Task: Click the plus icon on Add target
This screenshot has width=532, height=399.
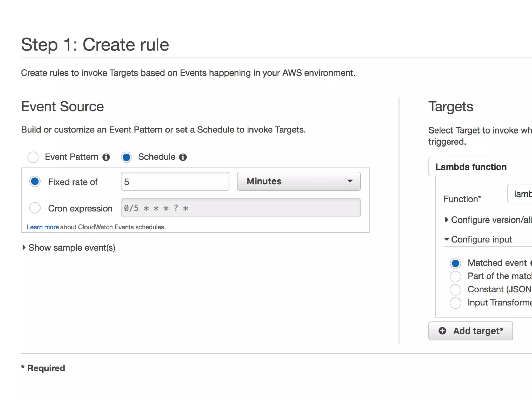Action: coord(442,331)
